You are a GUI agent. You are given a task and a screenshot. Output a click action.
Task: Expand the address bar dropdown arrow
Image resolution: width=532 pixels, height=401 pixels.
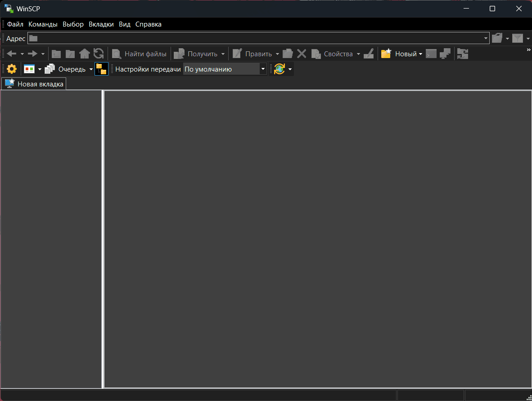click(x=486, y=39)
